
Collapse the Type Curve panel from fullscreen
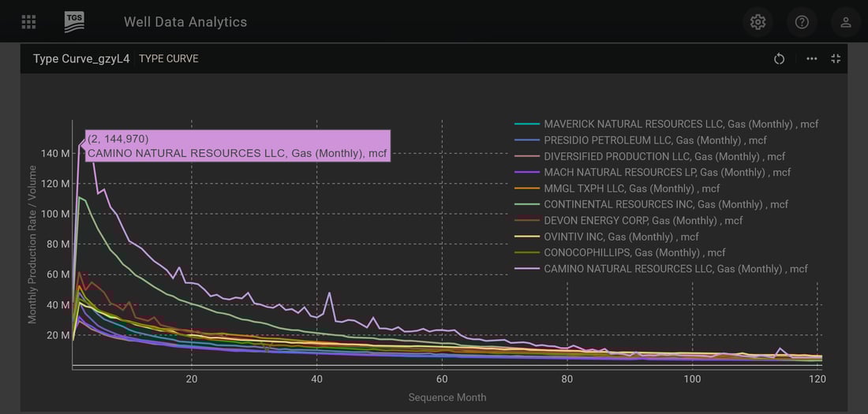(x=836, y=59)
